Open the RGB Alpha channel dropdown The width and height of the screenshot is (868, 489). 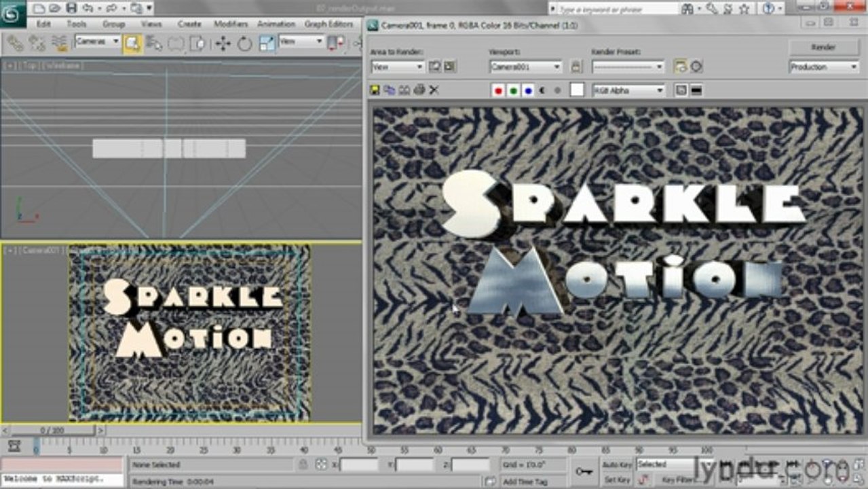pyautogui.click(x=628, y=90)
